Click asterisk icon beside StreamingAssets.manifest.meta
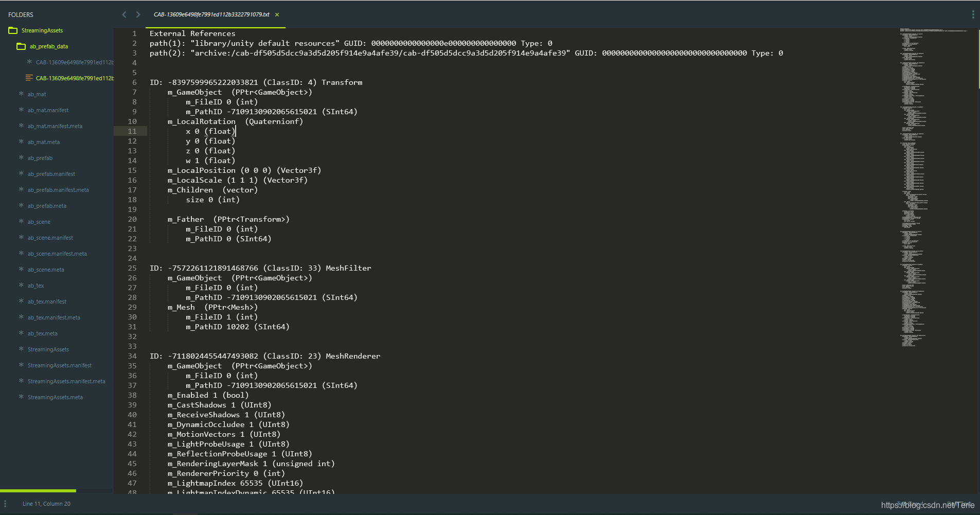980x515 pixels. [x=21, y=381]
